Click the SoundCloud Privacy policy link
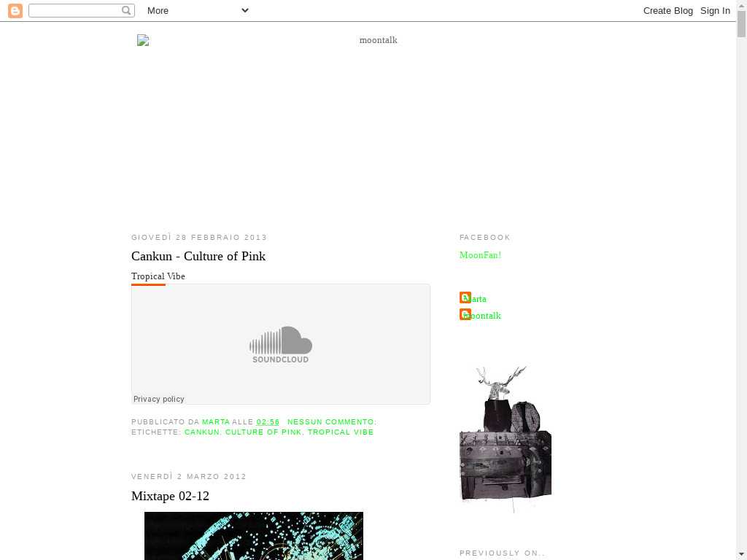The image size is (747, 560). click(x=159, y=399)
